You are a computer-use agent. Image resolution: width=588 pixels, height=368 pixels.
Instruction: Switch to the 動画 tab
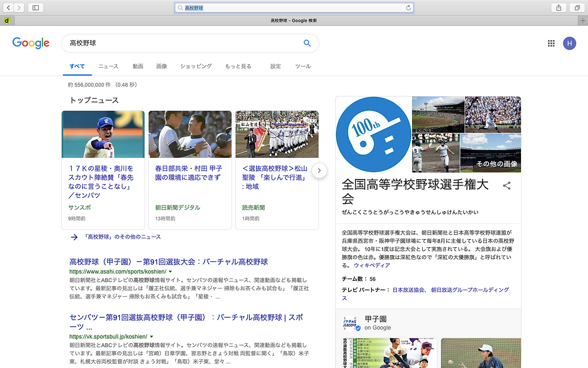(138, 66)
